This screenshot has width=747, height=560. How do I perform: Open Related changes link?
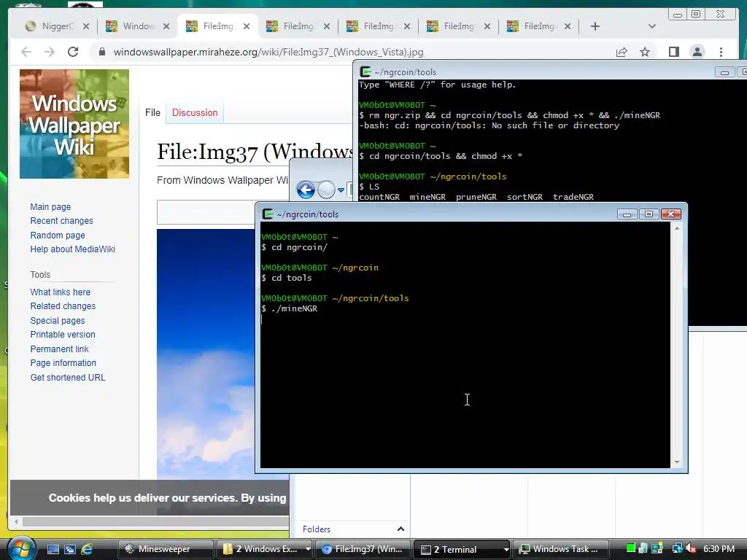pyautogui.click(x=63, y=306)
